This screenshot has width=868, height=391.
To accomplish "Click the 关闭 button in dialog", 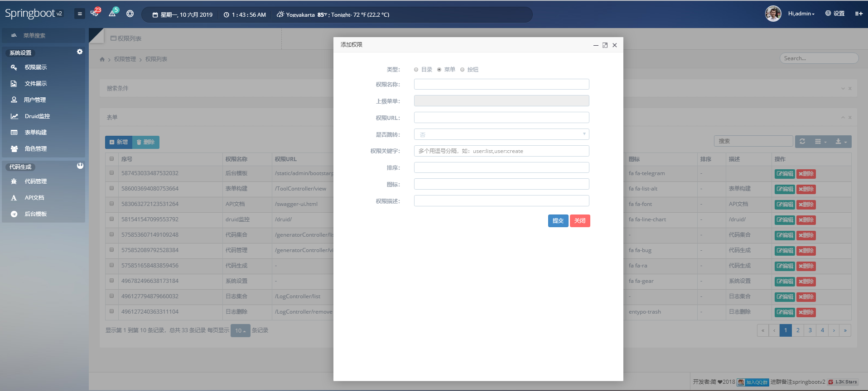I will (x=580, y=221).
